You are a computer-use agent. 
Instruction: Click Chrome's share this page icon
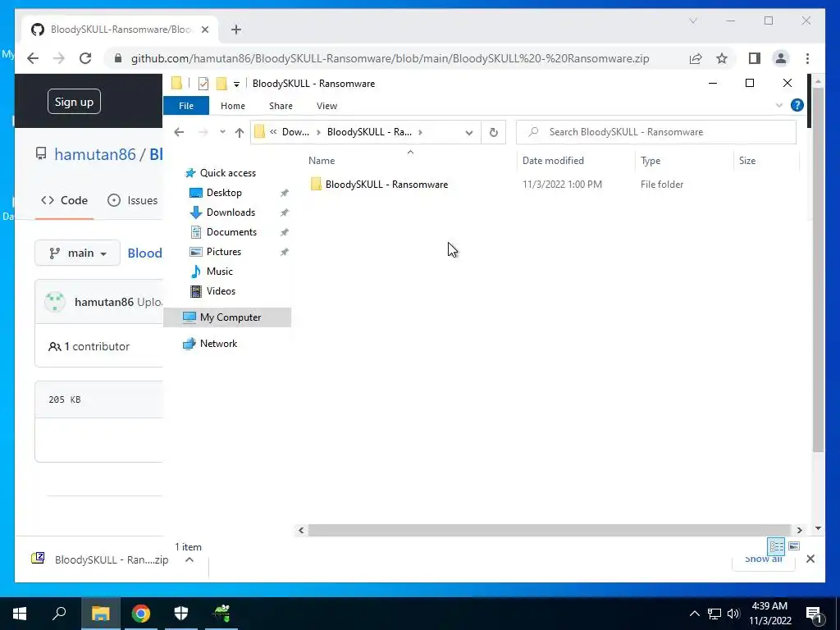[x=696, y=58]
